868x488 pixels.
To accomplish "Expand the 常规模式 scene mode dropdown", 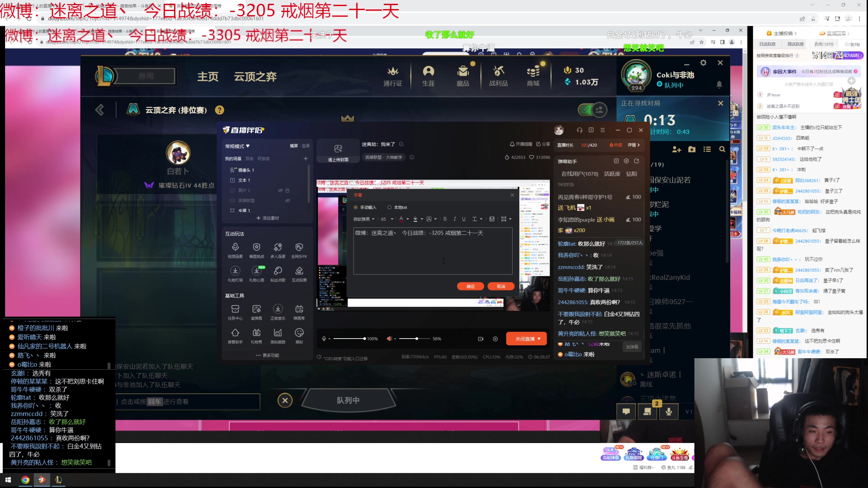I will (x=237, y=146).
